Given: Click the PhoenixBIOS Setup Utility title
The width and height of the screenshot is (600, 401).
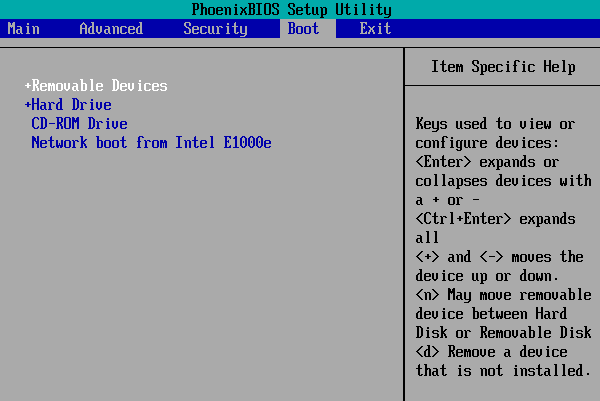Looking at the screenshot, I should coord(292,9).
